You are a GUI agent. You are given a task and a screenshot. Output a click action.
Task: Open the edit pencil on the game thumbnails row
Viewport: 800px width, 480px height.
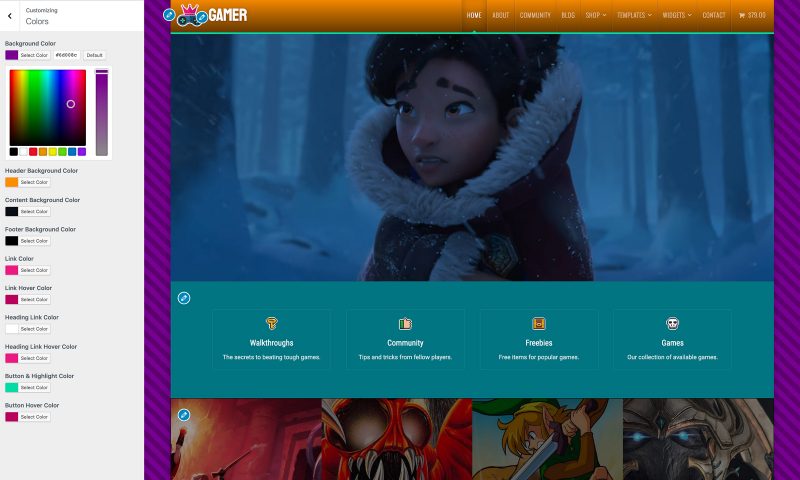(184, 415)
